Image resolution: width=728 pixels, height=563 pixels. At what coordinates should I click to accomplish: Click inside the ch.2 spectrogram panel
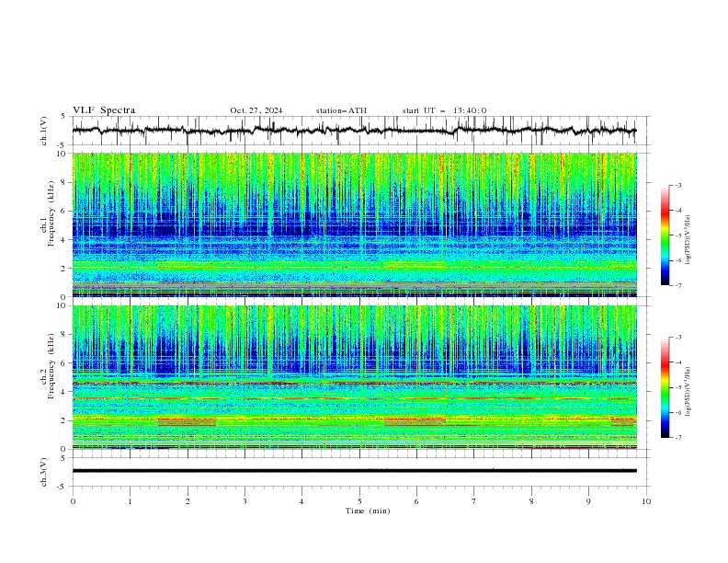pos(354,377)
